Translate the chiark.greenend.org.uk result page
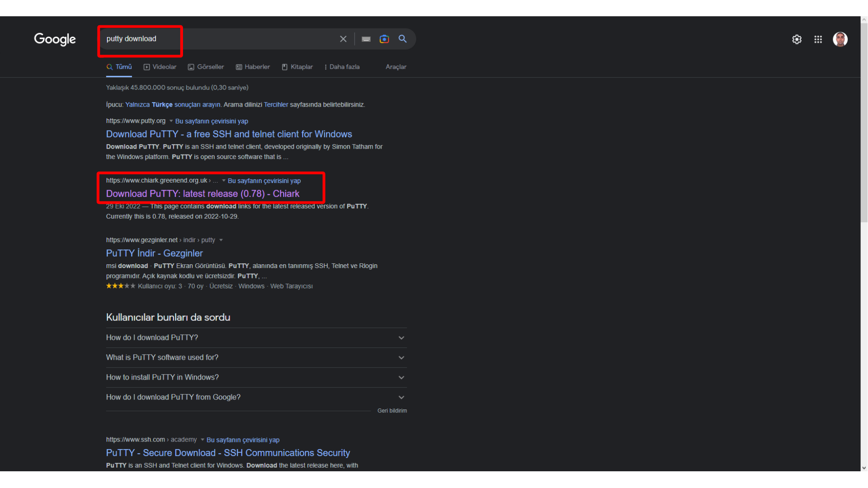 (x=264, y=181)
